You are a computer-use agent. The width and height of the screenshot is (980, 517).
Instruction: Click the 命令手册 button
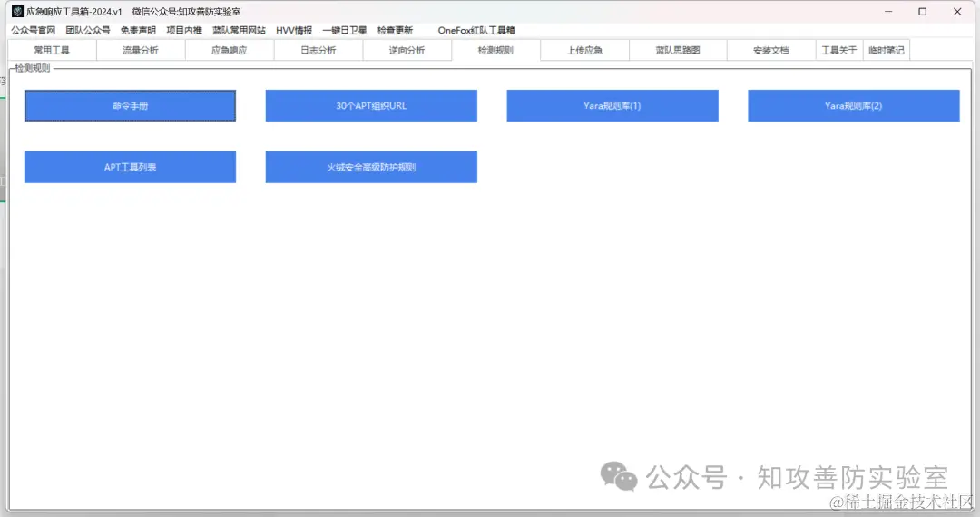130,105
